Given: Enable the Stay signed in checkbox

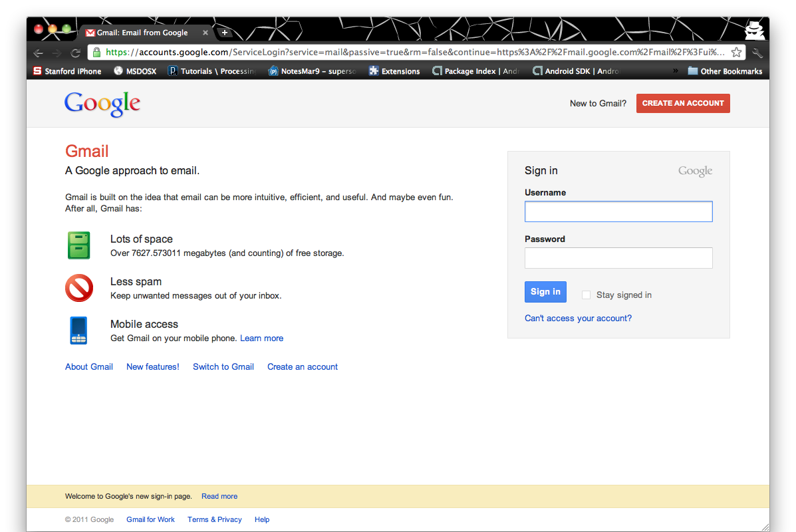Looking at the screenshot, I should pyautogui.click(x=586, y=295).
